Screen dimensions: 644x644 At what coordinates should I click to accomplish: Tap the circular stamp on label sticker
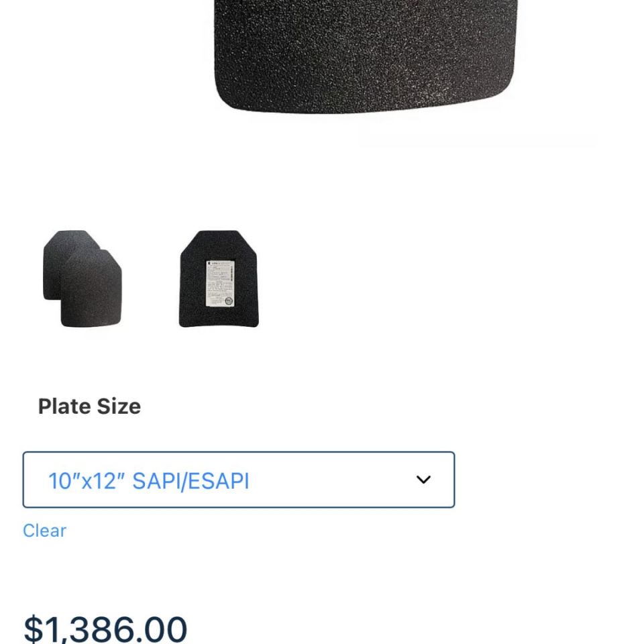tap(229, 301)
